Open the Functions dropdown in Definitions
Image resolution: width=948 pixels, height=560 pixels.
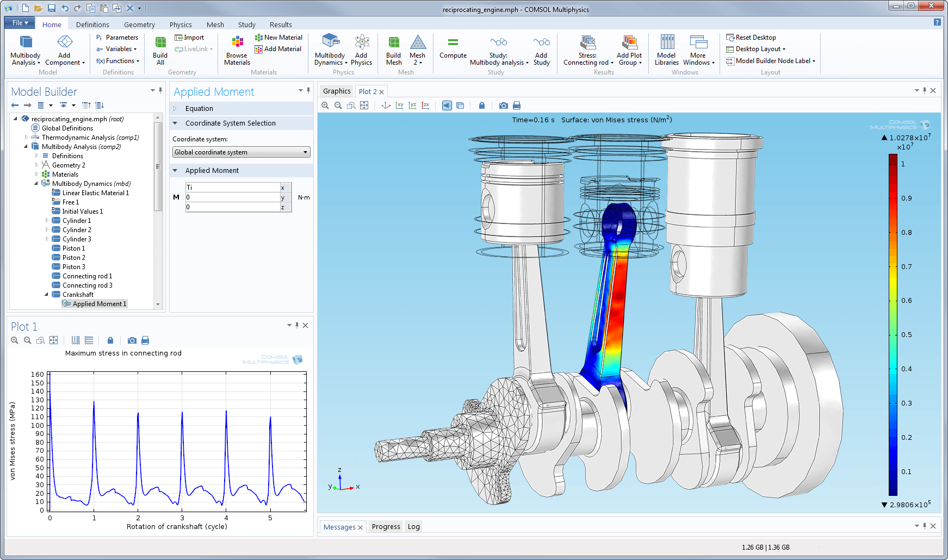pyautogui.click(x=117, y=61)
